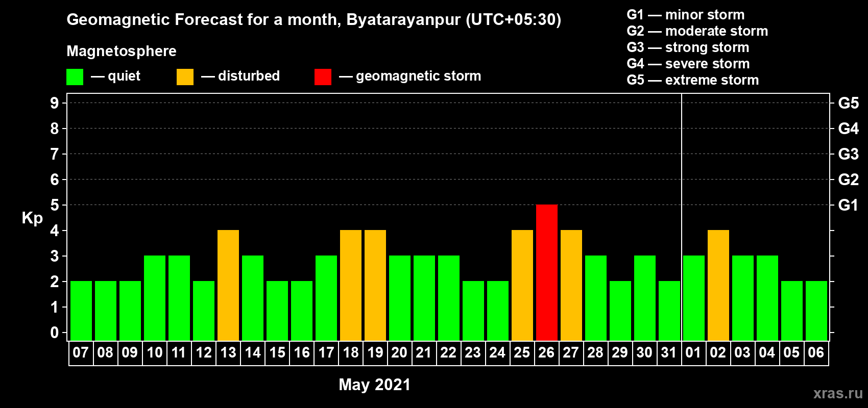868x408 pixels.
Task: Click the green quiet legend swatch
Action: click(75, 77)
